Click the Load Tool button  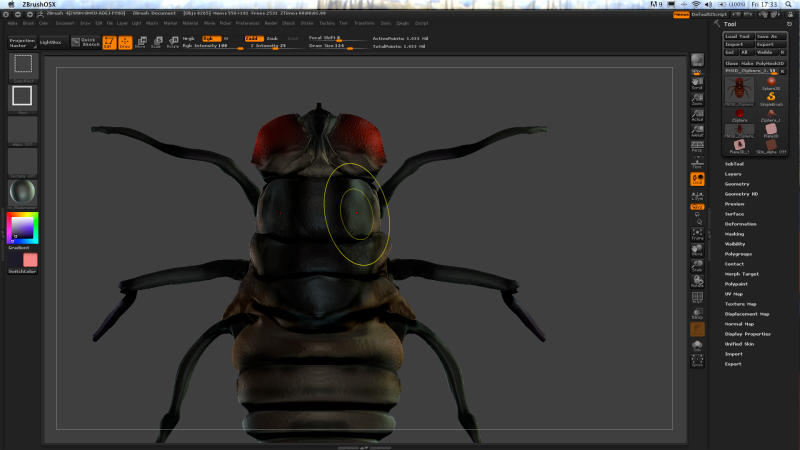click(738, 36)
